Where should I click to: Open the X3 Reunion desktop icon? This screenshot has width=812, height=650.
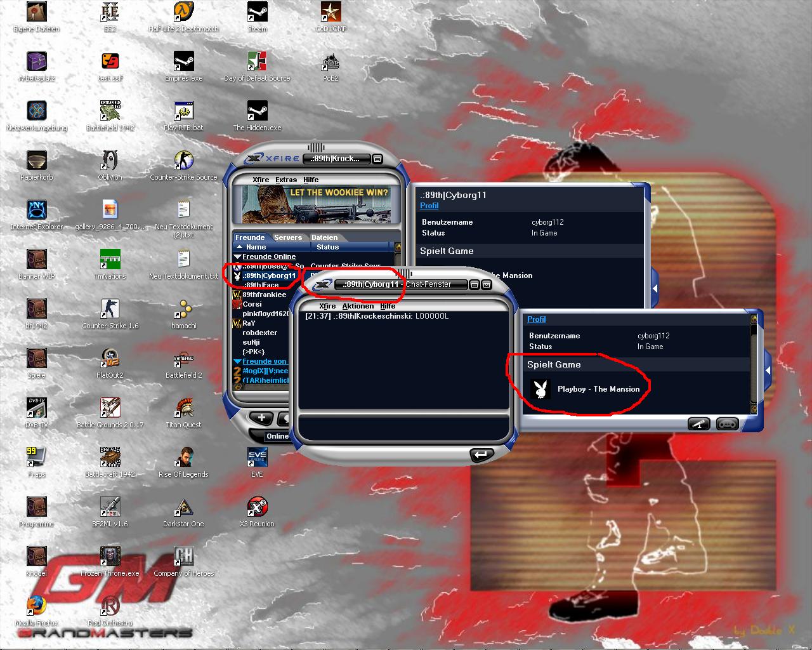(x=257, y=512)
